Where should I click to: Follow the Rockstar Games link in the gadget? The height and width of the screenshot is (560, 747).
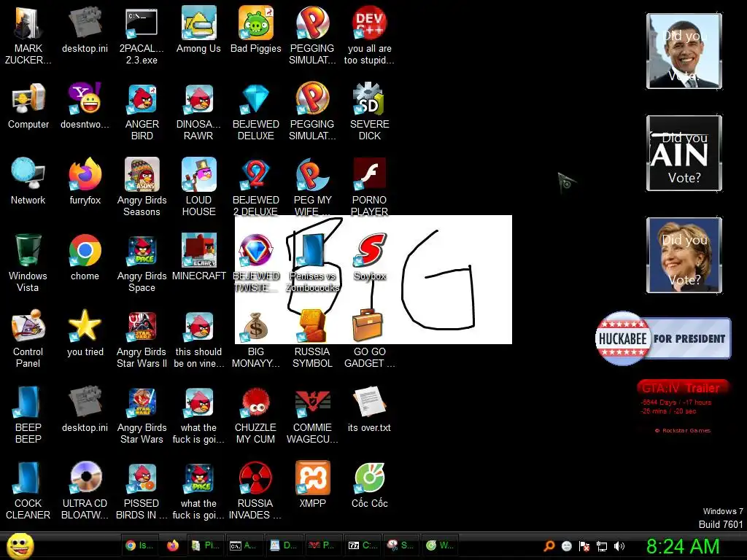click(682, 430)
